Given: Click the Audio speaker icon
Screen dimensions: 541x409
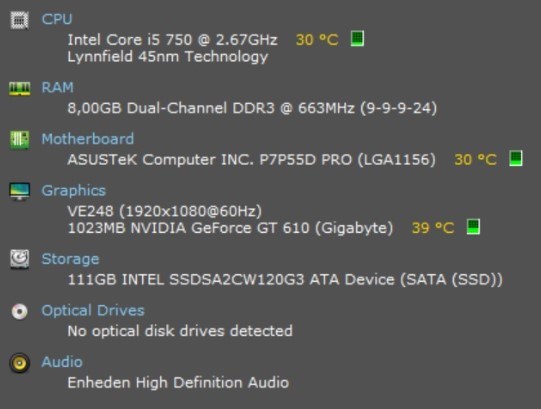Looking at the screenshot, I should coord(19,363).
